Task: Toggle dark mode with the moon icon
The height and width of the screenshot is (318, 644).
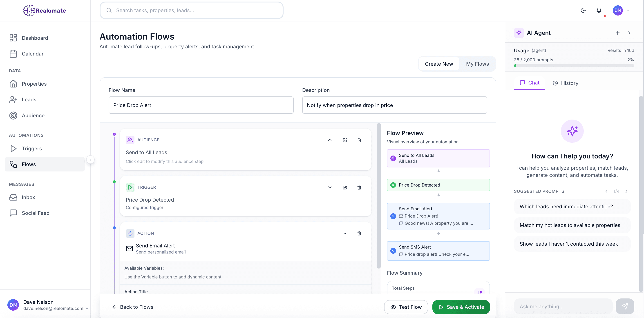Action: (583, 10)
